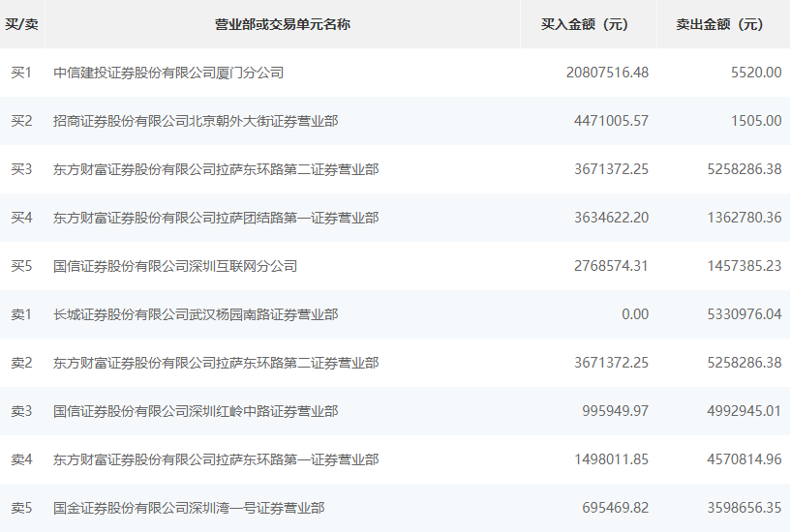Select the 卖1 row label
This screenshot has height=532, width=791.
click(x=21, y=314)
